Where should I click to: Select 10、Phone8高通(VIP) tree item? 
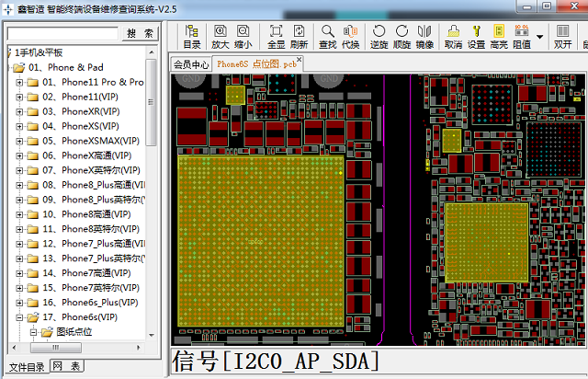(86, 214)
